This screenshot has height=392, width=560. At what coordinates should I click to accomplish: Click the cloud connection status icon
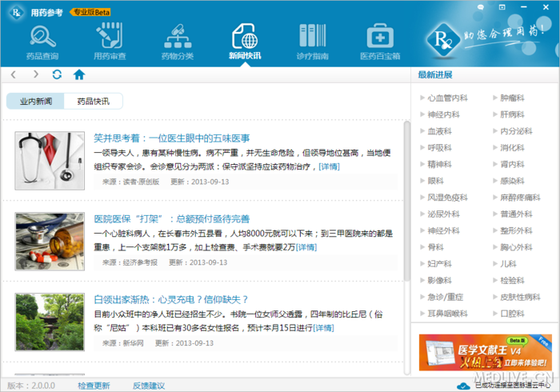coord(463,386)
